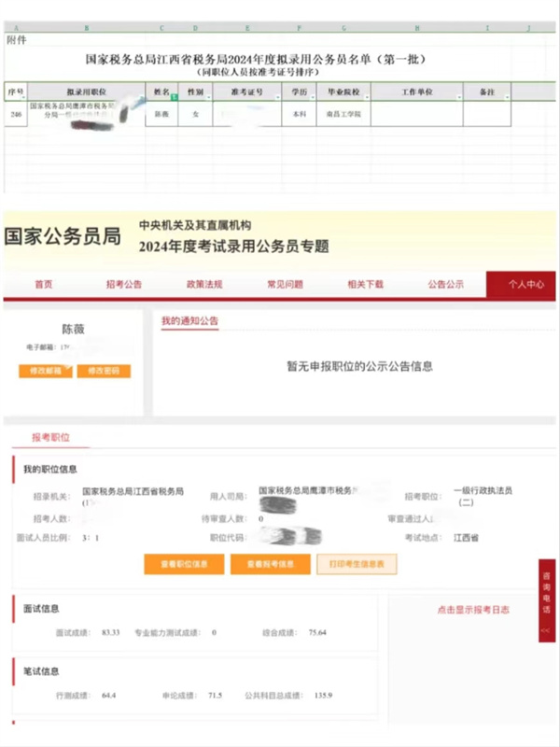Image resolution: width=560 pixels, height=747 pixels.
Task: Click the 笔试信息 section heading
Action: (x=41, y=671)
